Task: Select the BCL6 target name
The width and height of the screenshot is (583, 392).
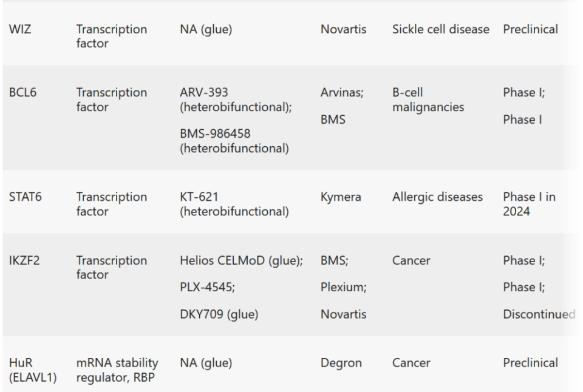Action: pos(22,93)
